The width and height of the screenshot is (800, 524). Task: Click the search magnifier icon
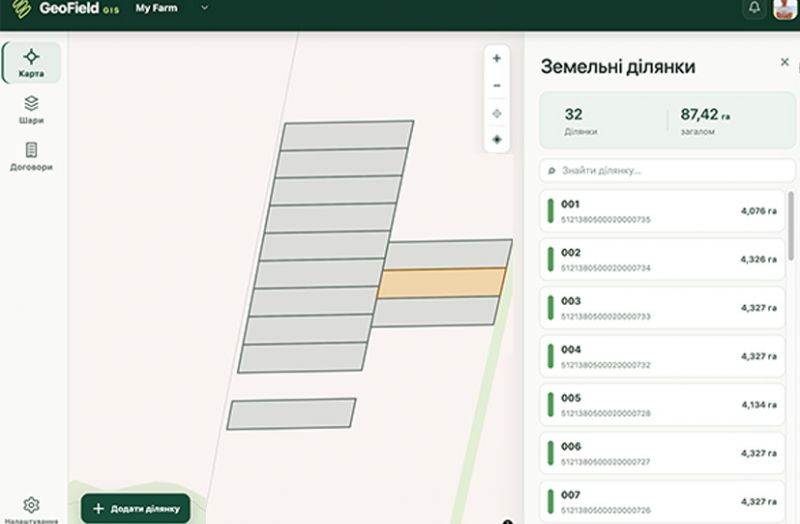click(552, 171)
